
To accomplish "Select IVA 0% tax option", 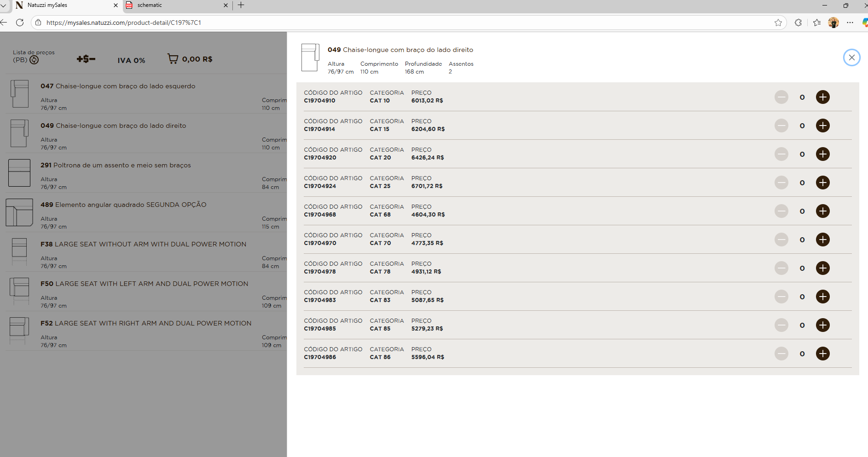I will click(x=131, y=60).
